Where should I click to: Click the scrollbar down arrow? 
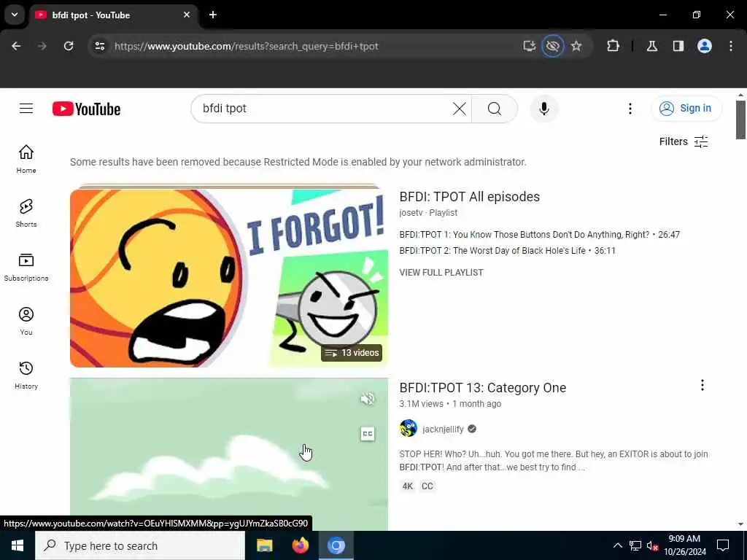coord(740,524)
